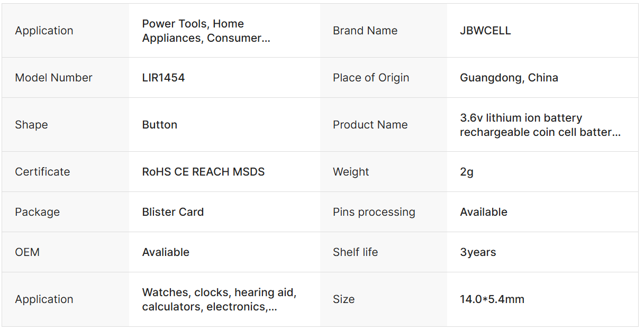Image resolution: width=644 pixels, height=330 pixels.
Task: Click the Guangdong, China origin value
Action: pos(509,78)
